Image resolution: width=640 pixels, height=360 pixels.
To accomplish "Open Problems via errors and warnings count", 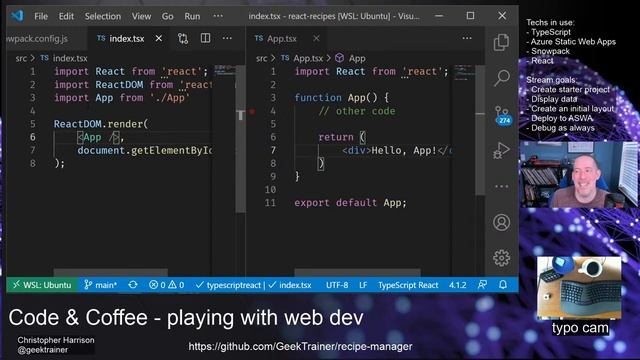I will coord(166,285).
